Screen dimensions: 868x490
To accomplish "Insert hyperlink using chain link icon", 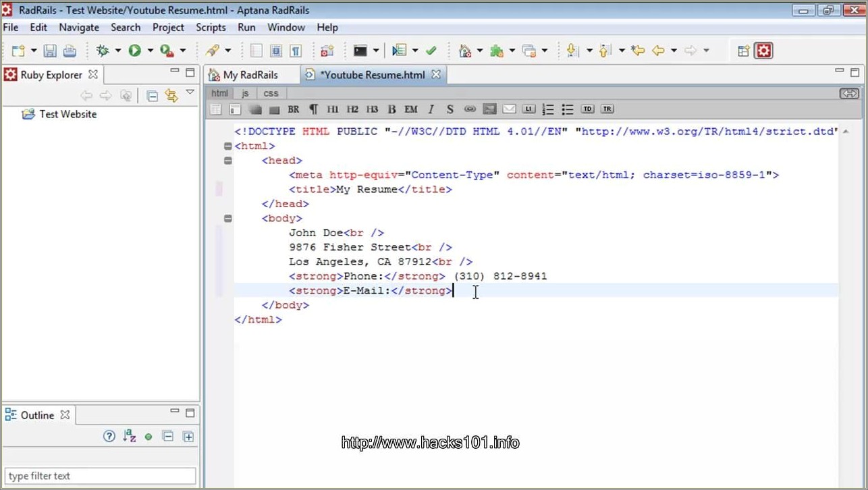I will (x=470, y=109).
